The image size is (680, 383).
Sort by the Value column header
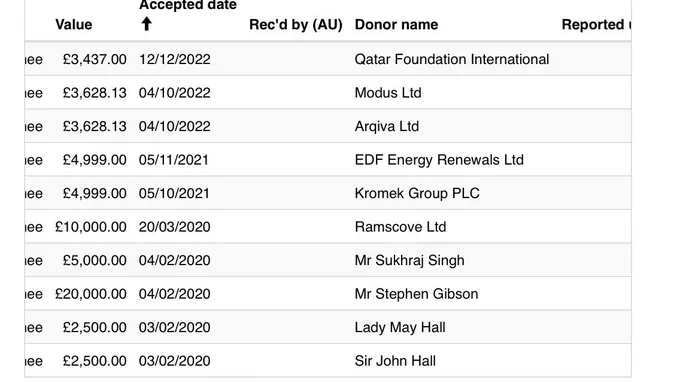[x=74, y=25]
